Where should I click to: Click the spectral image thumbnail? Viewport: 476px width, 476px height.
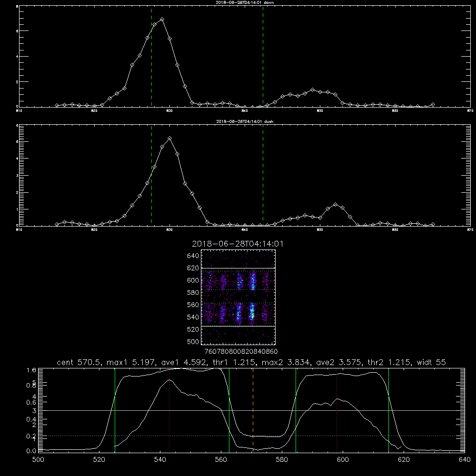(x=238, y=297)
